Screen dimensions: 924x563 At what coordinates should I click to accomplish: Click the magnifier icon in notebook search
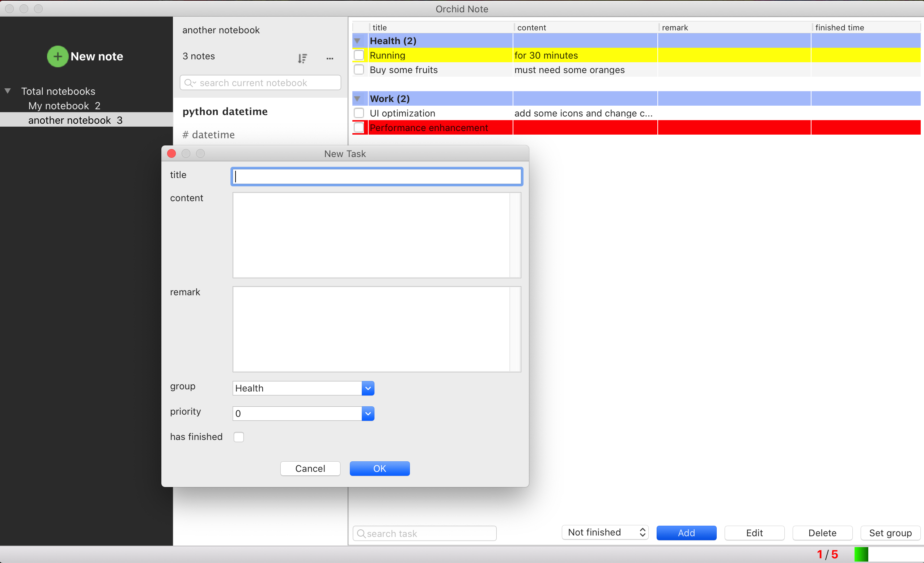[x=189, y=82]
